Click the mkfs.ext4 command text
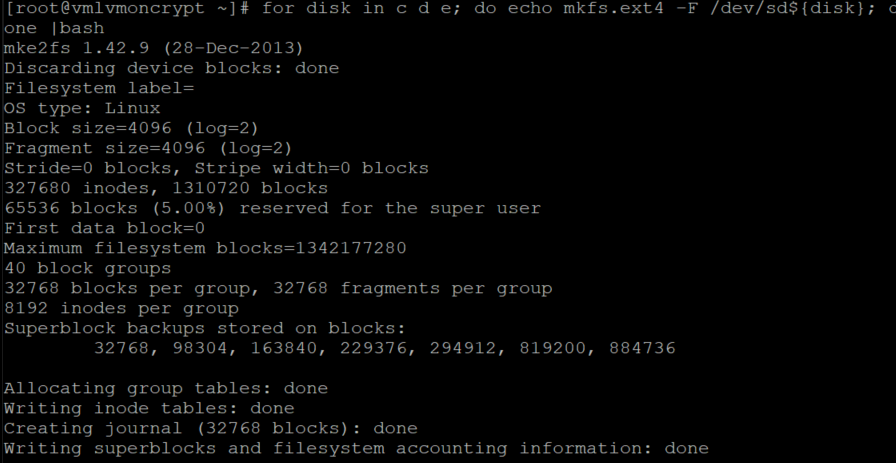 [x=584, y=8]
